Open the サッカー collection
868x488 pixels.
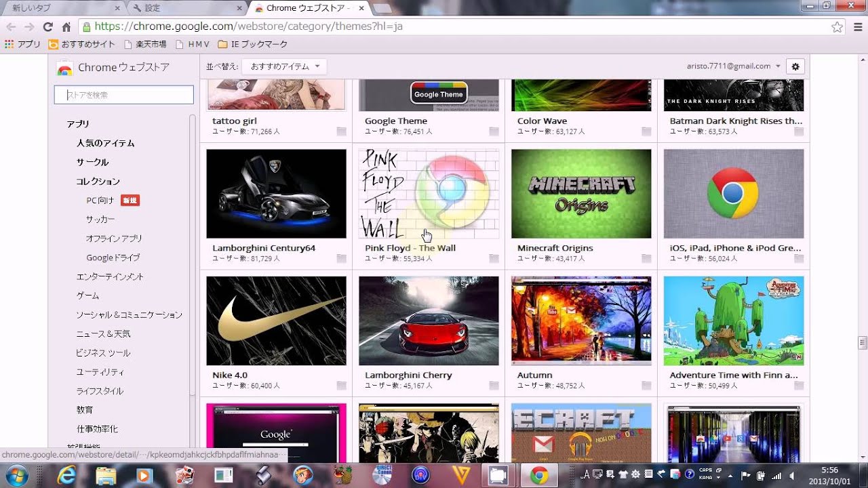click(100, 220)
